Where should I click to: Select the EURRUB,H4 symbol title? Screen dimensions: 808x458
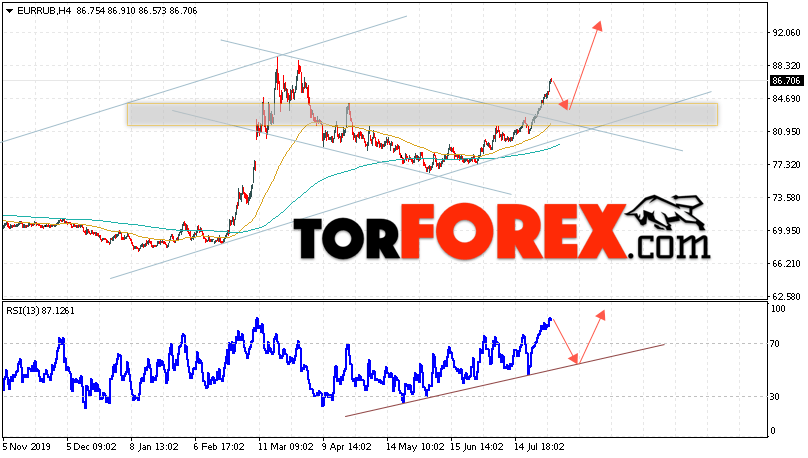pyautogui.click(x=44, y=11)
